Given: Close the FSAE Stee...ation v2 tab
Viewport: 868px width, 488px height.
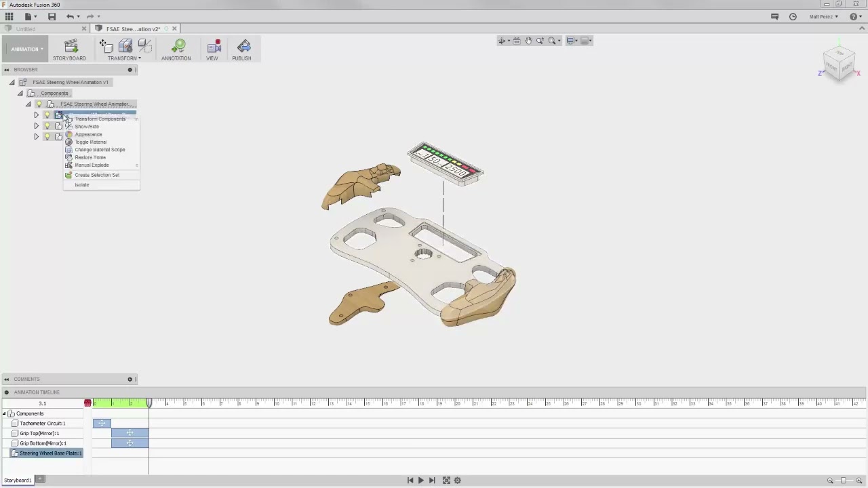Looking at the screenshot, I should click(x=174, y=29).
